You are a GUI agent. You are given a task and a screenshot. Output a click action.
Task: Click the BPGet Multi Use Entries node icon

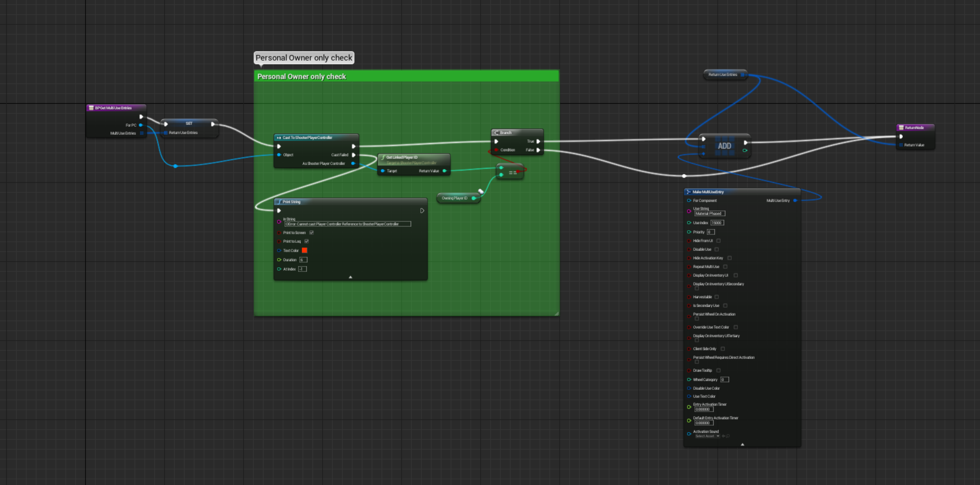point(91,108)
